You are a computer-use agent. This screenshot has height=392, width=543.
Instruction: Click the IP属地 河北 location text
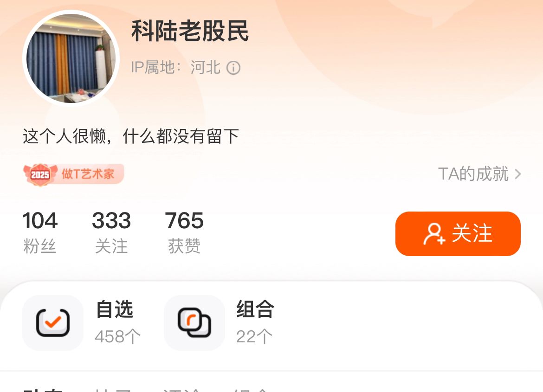[176, 67]
